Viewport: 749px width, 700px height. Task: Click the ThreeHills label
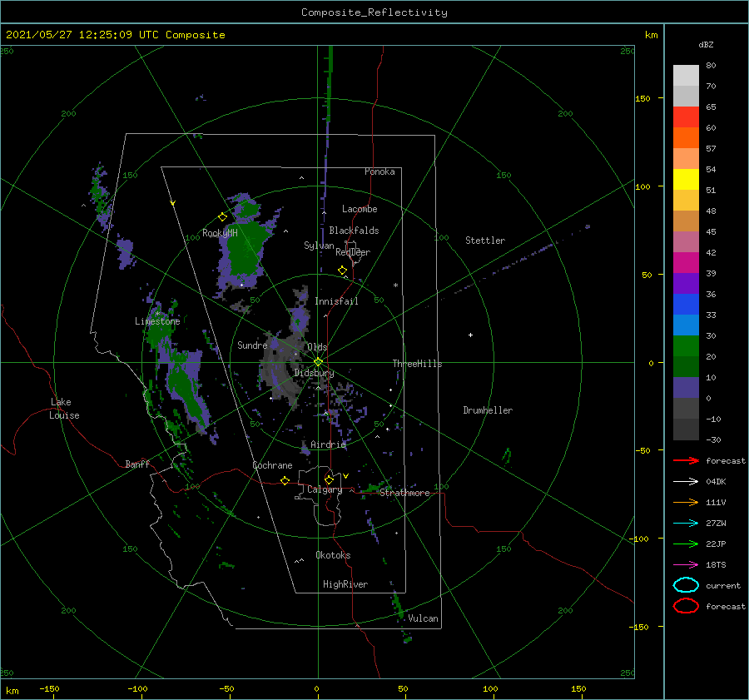[x=418, y=364]
